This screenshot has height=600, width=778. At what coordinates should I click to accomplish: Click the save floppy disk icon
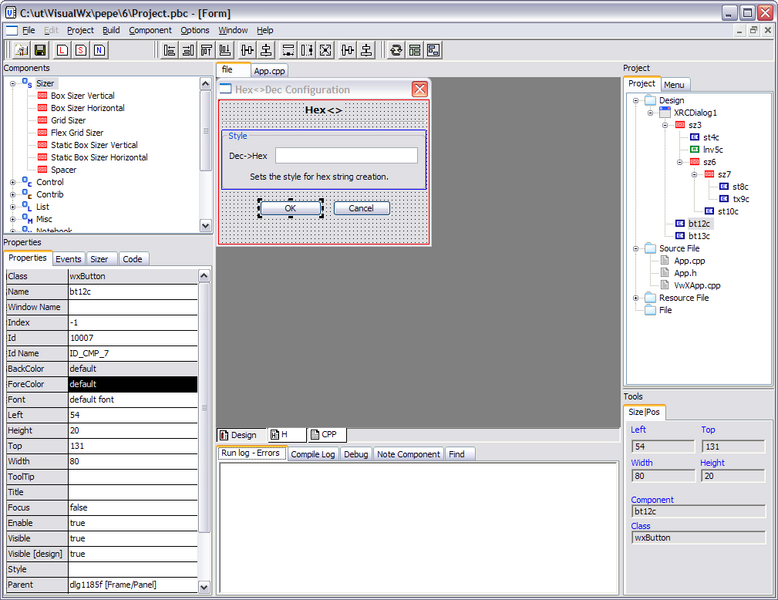(40, 50)
